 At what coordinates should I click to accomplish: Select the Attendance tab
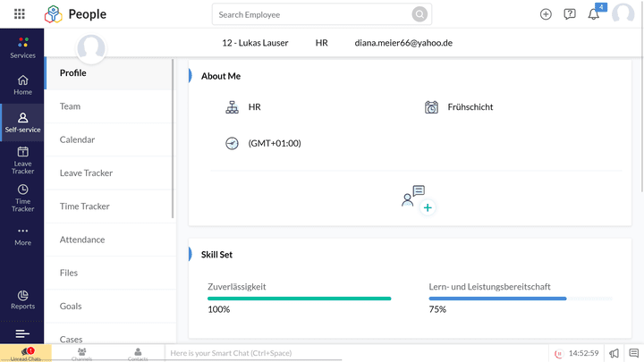coord(82,240)
